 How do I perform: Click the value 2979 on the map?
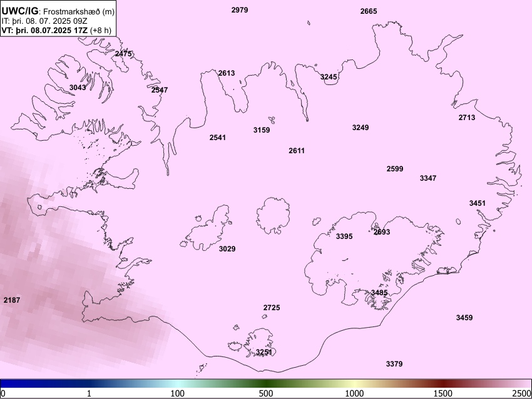[240, 10]
